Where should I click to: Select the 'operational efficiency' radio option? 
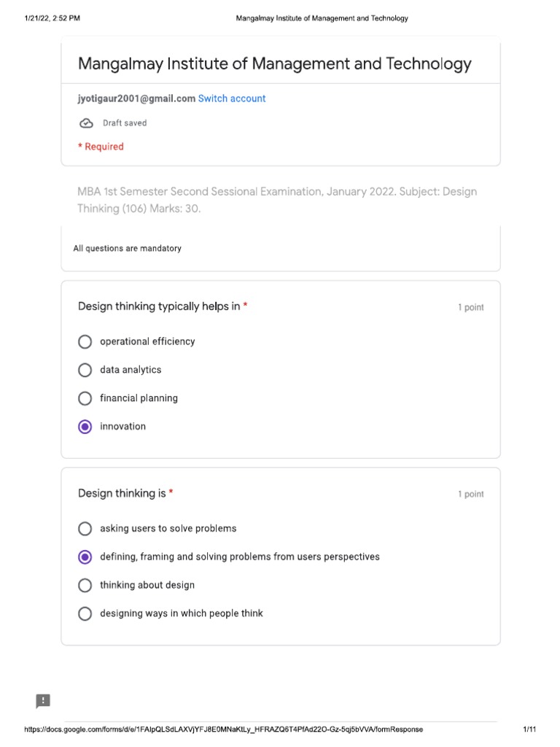[x=85, y=341]
